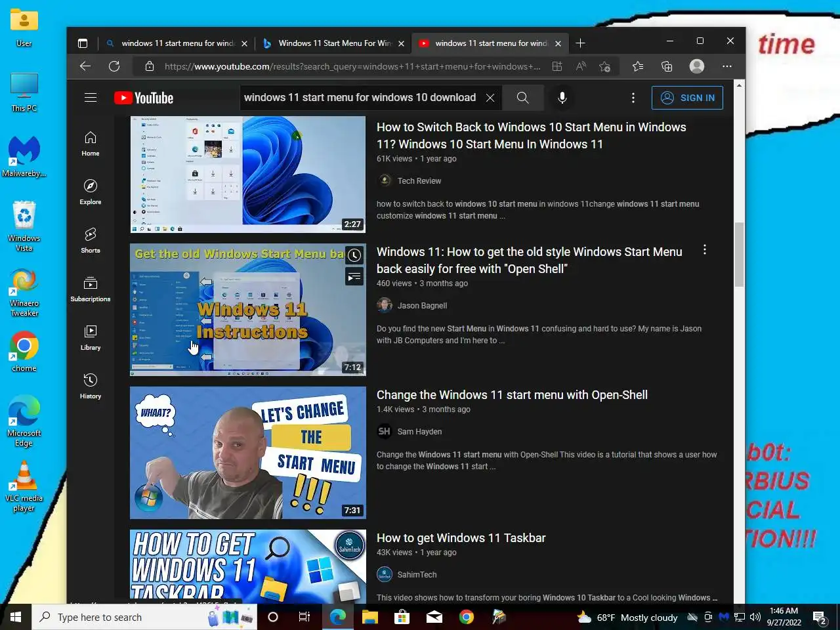
Task: Click weather 68°F Mostly cloudy widget
Action: (x=627, y=618)
